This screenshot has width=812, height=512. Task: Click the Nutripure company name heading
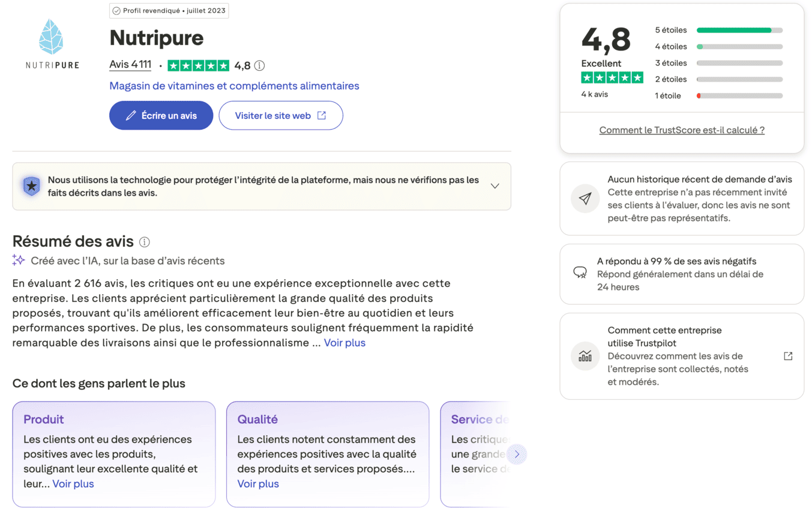pos(157,38)
